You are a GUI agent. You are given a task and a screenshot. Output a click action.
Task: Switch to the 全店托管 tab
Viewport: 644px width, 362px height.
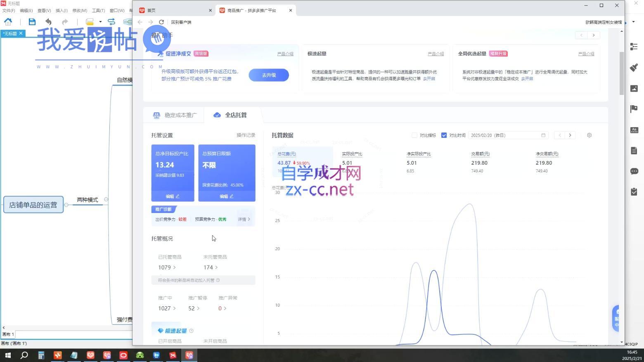pyautogui.click(x=230, y=115)
